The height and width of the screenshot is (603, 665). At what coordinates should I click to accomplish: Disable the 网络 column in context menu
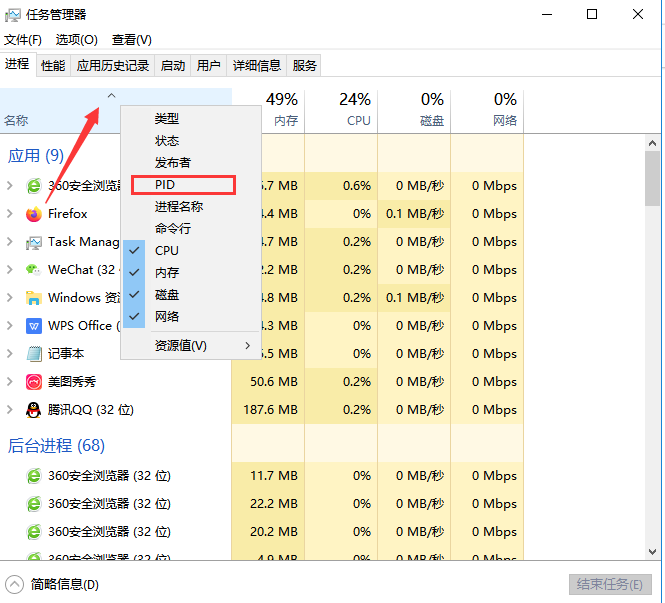coord(166,316)
